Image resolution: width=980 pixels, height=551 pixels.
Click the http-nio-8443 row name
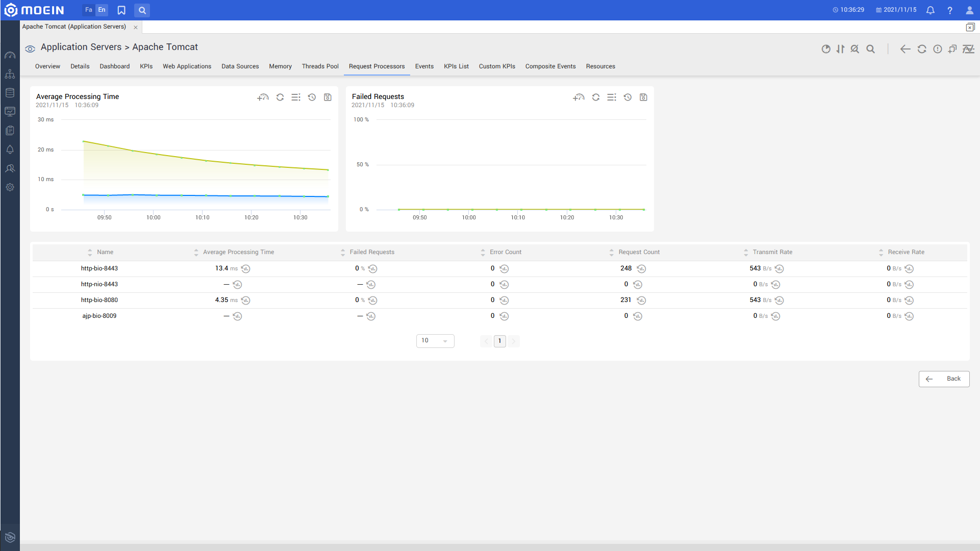(99, 285)
